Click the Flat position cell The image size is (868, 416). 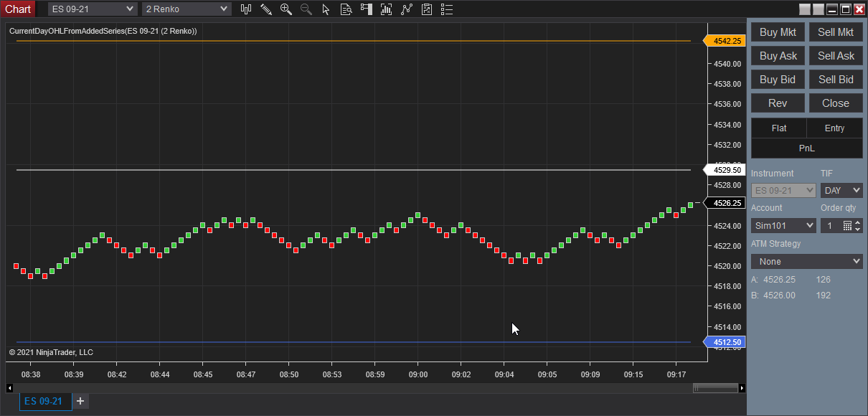[x=779, y=128]
